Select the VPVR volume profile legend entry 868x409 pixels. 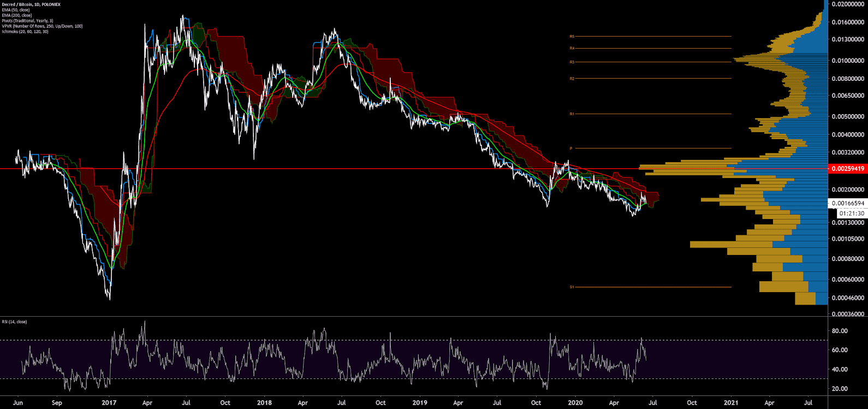pyautogui.click(x=42, y=26)
